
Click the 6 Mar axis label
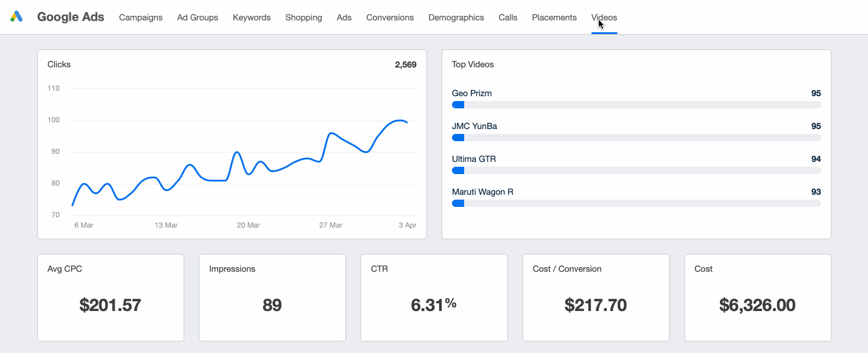tap(84, 225)
